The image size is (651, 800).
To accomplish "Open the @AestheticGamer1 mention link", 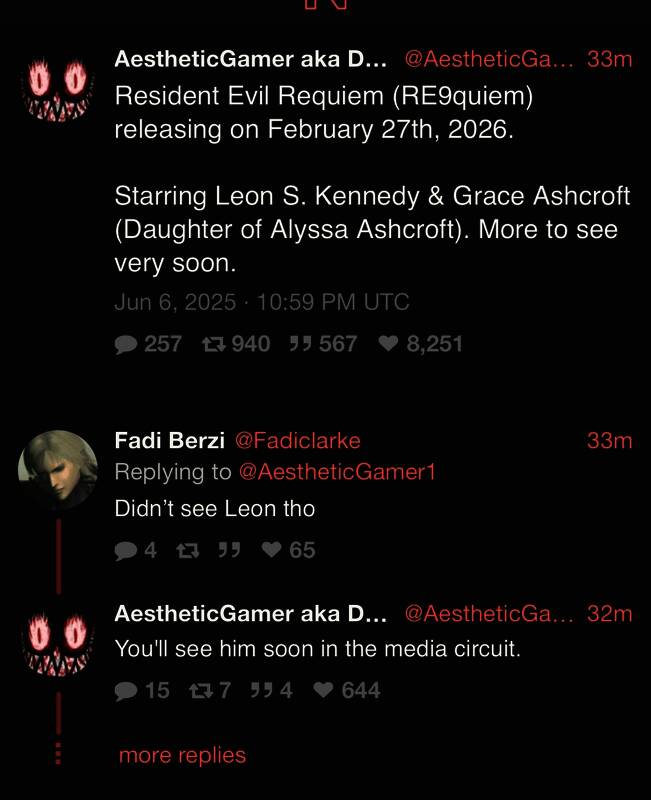I will (x=338, y=472).
